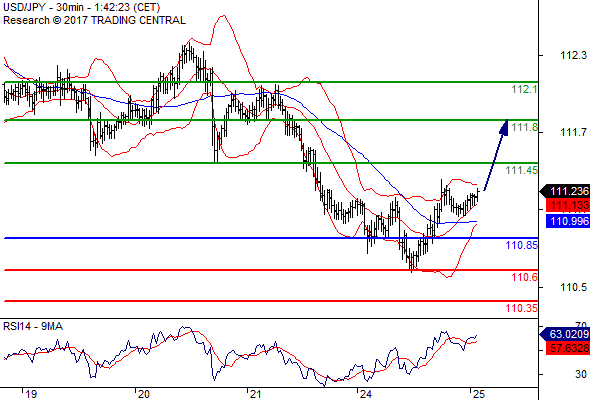The image size is (590, 400).
Task: Select the green 111.45 resistance label
Action: (x=521, y=170)
